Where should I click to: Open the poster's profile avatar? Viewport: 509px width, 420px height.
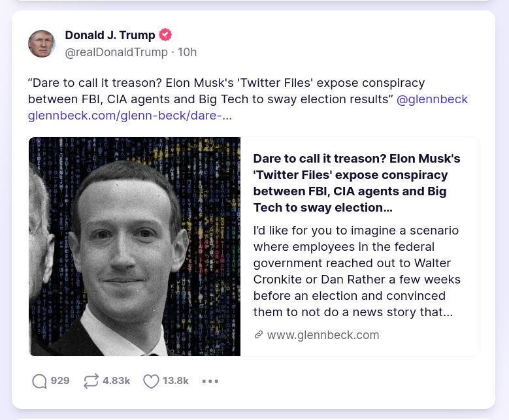point(42,44)
